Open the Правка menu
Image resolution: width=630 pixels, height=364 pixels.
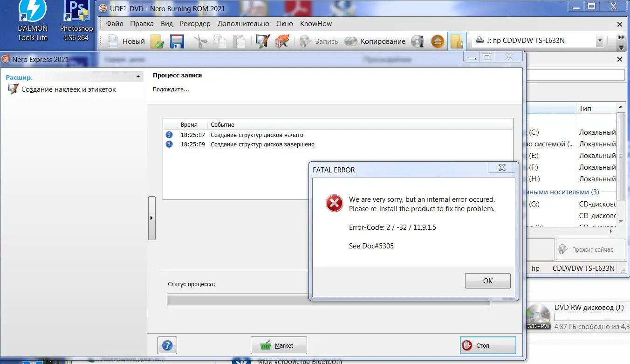coord(142,24)
